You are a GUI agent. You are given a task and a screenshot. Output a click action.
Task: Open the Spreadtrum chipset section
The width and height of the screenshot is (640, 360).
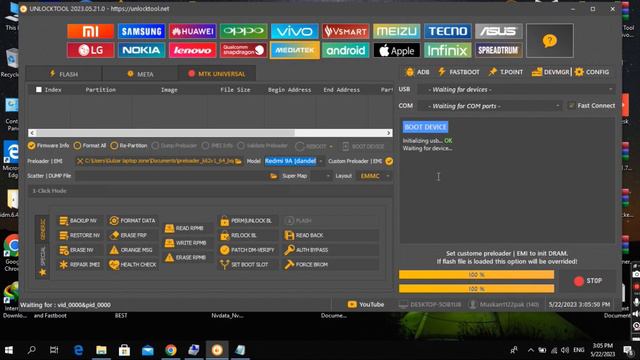[498, 50]
